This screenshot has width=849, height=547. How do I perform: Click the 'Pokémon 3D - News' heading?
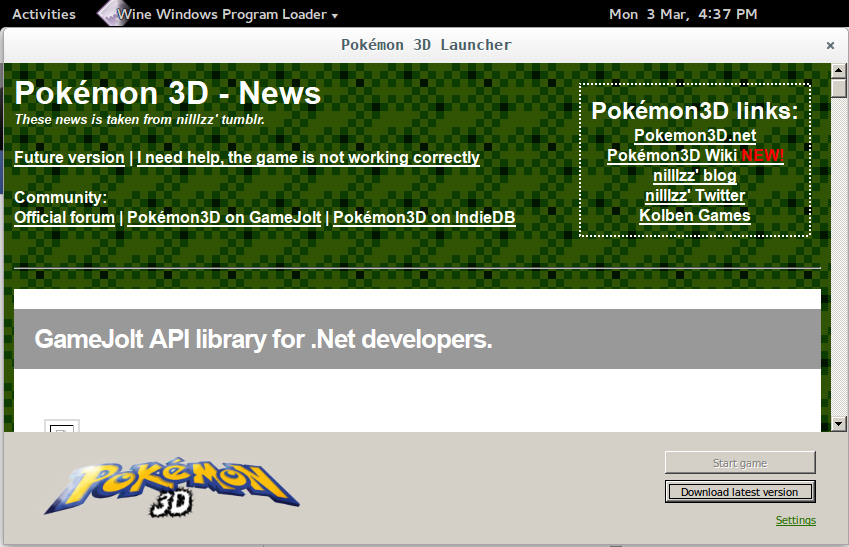[168, 93]
